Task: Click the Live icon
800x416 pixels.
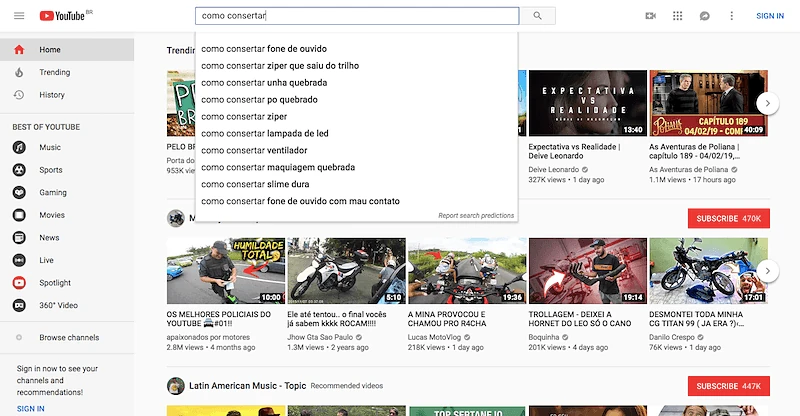Action: pyautogui.click(x=19, y=260)
